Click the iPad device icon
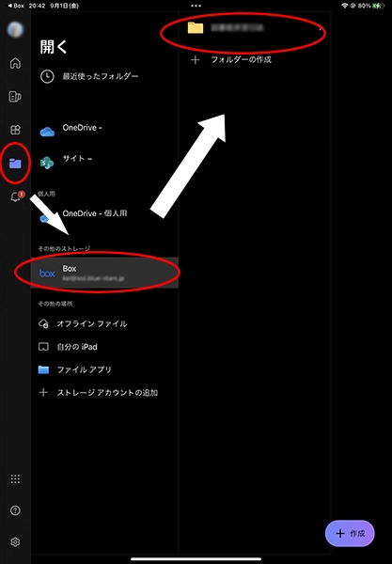Viewport: 392px width, 564px height. (43, 347)
